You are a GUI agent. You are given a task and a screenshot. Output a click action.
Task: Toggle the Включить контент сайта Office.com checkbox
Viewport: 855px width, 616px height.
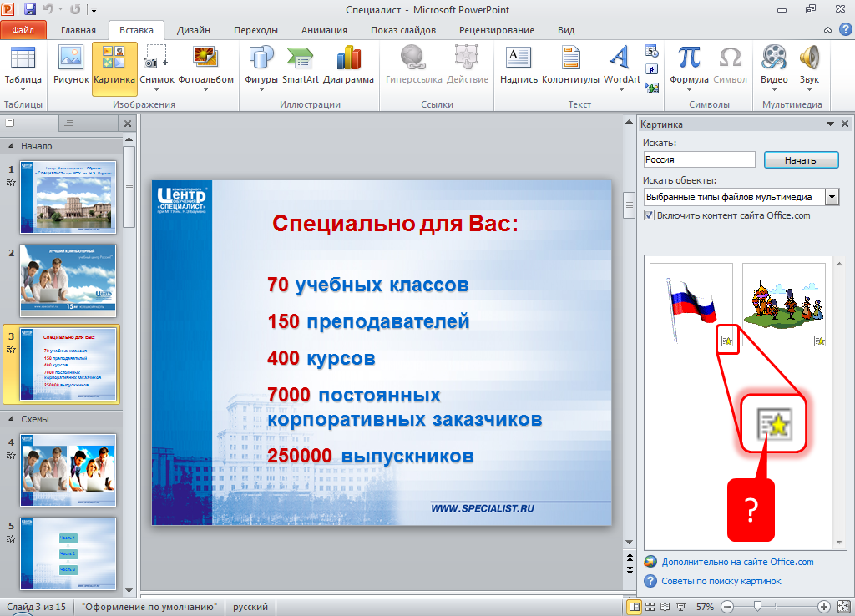tap(650, 215)
